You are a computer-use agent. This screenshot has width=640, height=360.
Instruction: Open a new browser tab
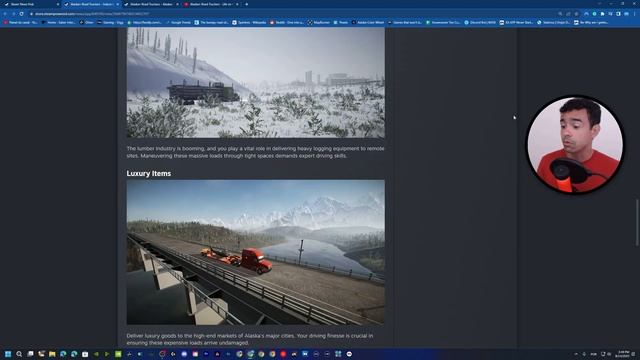pyautogui.click(x=247, y=4)
